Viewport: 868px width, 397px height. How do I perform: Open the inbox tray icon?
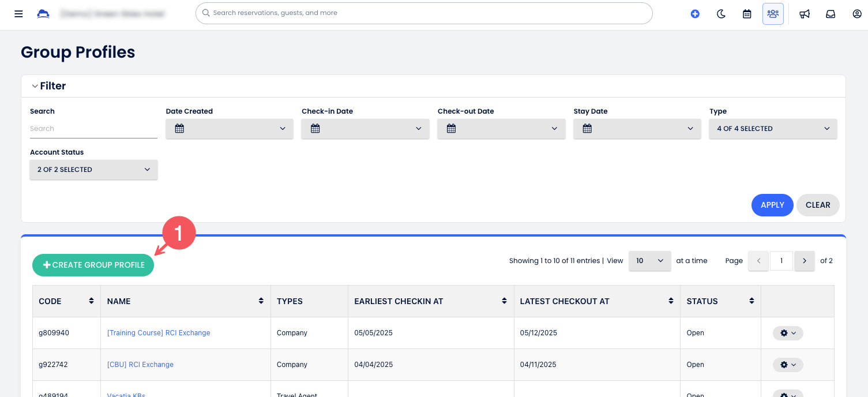(x=831, y=14)
